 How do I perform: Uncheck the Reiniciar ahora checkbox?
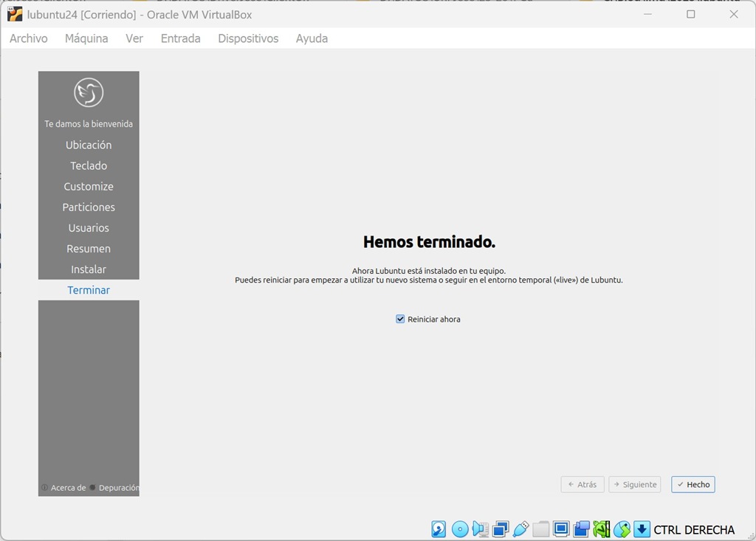tap(400, 319)
